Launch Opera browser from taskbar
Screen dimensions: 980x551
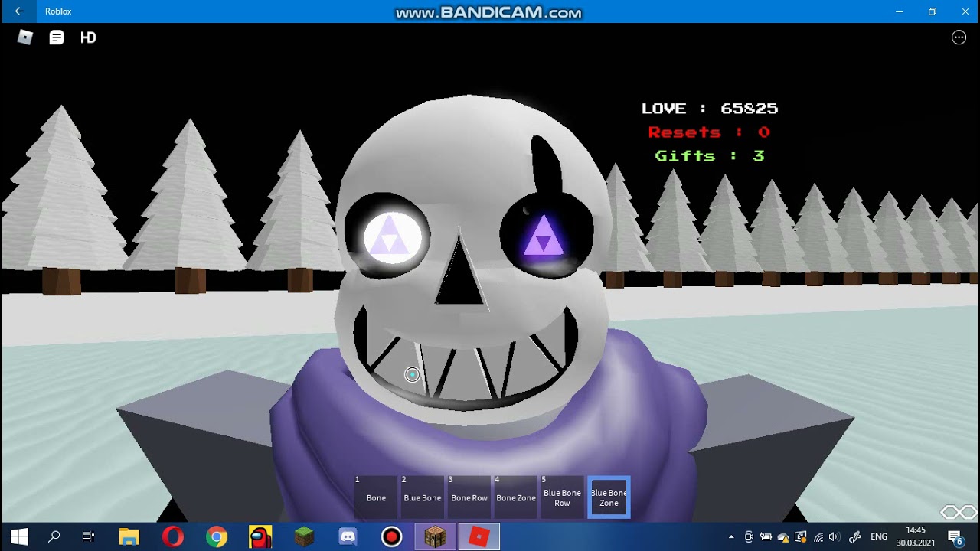173,537
